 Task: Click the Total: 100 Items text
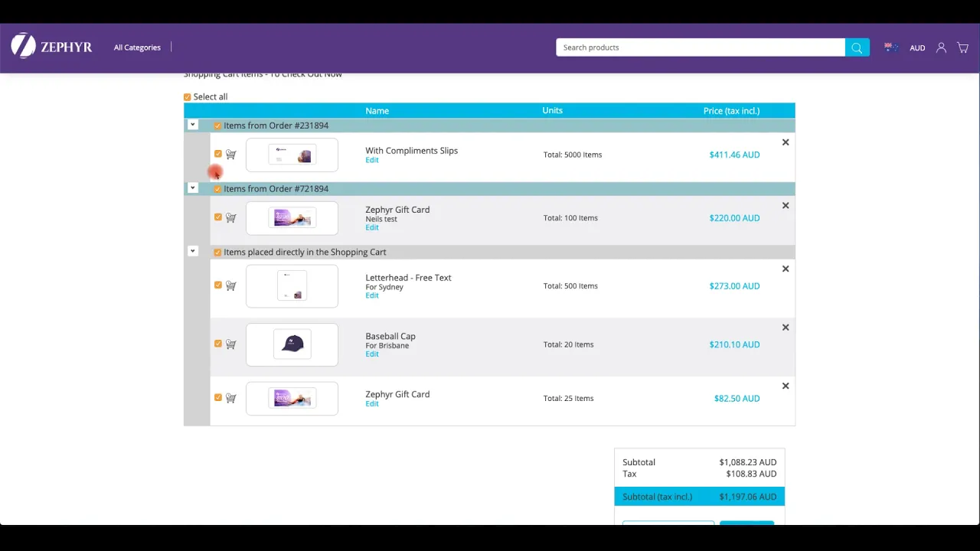(x=570, y=218)
